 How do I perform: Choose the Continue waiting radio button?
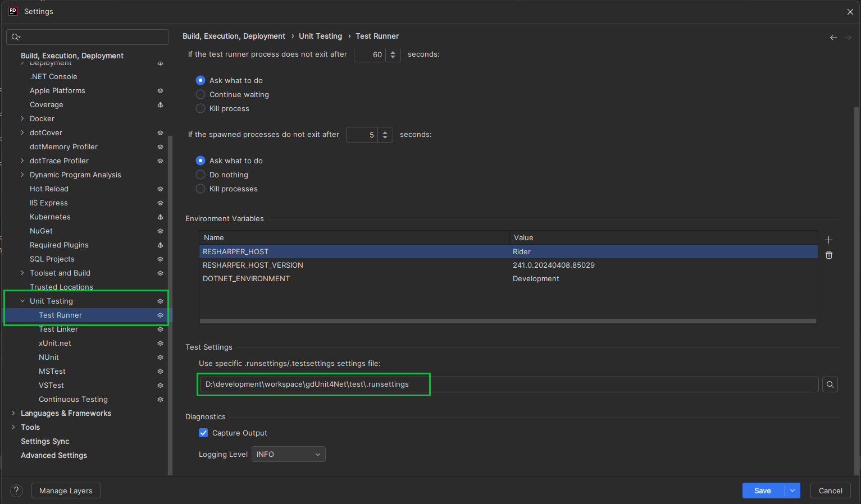coord(201,95)
